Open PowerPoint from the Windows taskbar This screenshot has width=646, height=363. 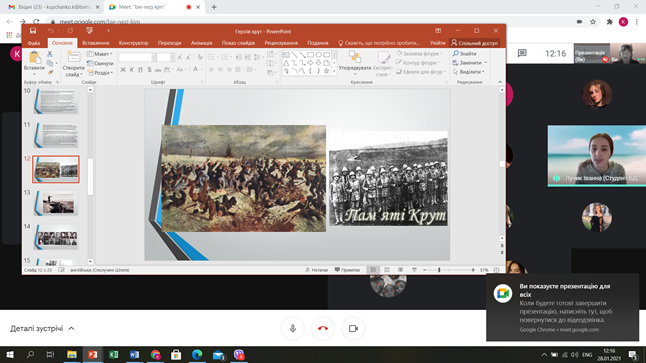93,354
